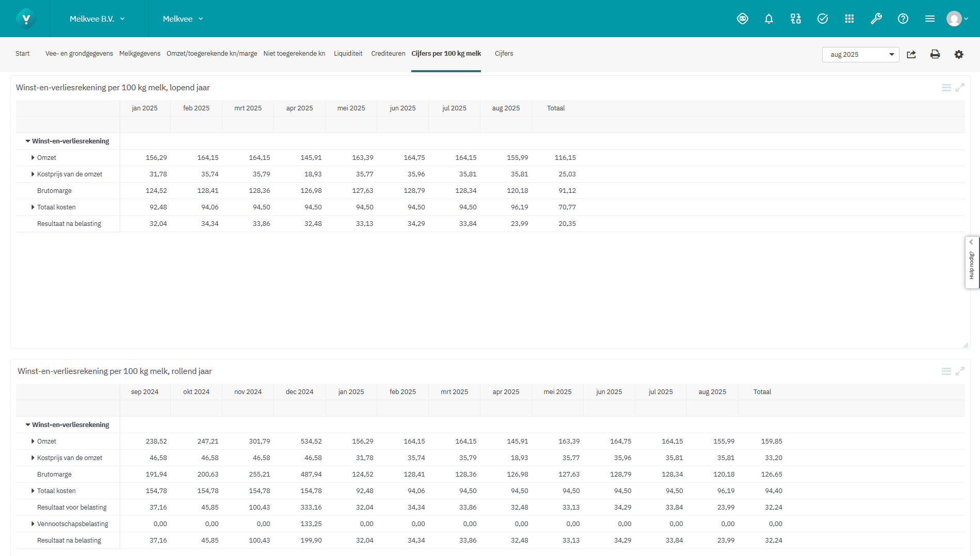Click the checkmark tasks icon
This screenshot has height=556, width=980.
point(822,19)
